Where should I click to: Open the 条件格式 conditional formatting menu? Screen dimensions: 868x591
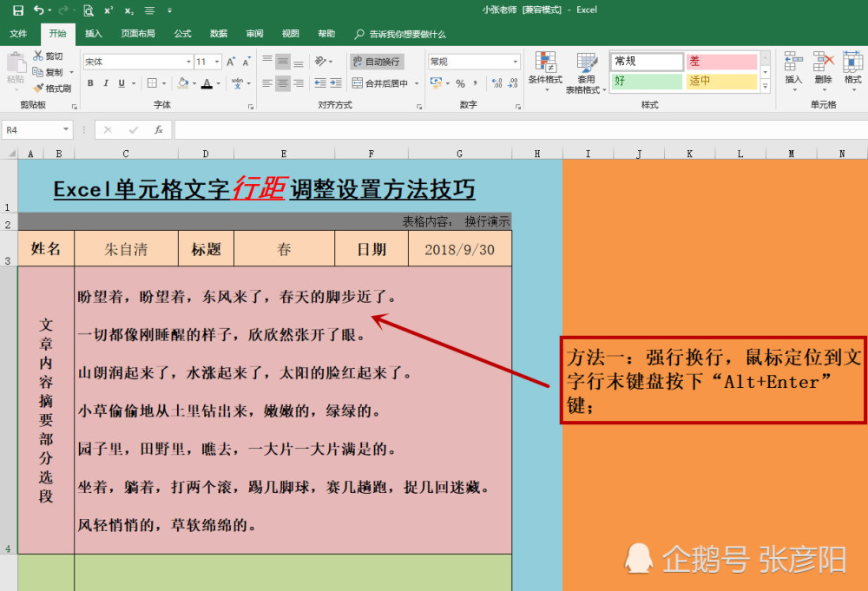(545, 72)
